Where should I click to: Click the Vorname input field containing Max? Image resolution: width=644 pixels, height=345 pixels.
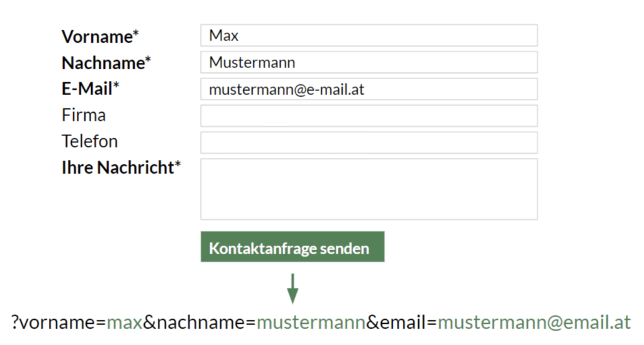(x=369, y=35)
